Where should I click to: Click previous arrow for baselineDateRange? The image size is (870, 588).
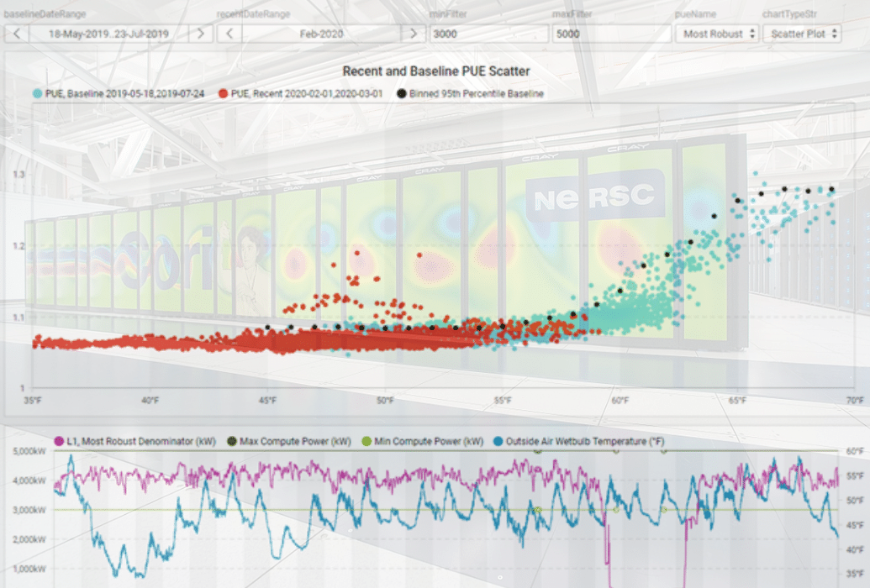click(x=18, y=34)
